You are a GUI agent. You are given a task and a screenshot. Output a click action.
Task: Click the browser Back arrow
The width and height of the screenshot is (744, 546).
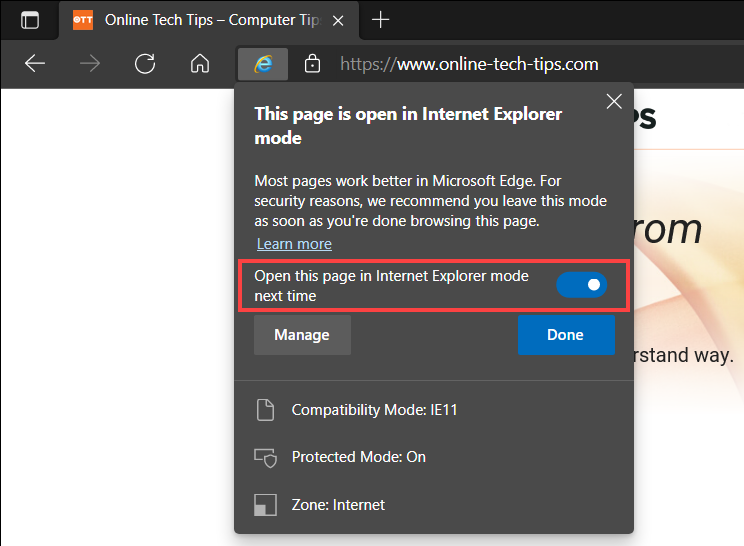pos(35,64)
